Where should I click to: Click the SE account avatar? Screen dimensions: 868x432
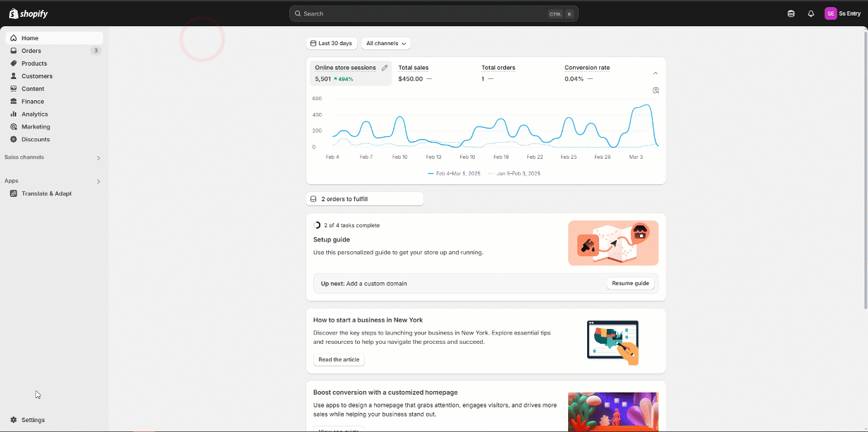831,13
